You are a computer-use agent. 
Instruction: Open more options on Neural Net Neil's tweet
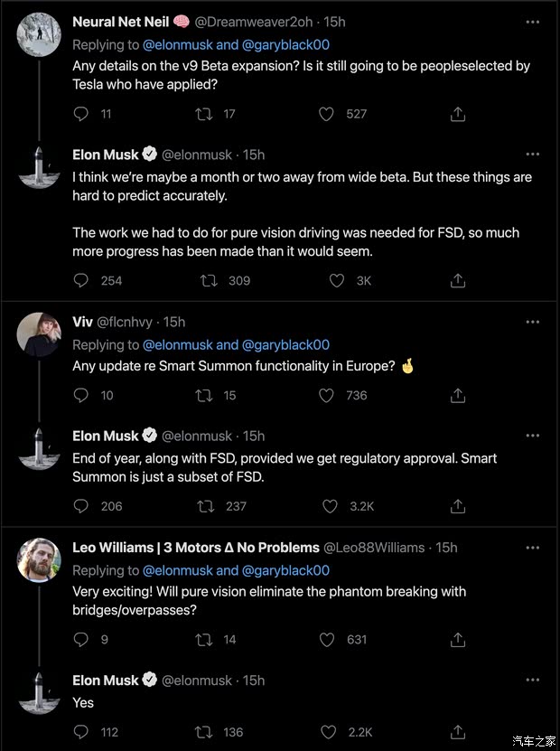tap(532, 22)
